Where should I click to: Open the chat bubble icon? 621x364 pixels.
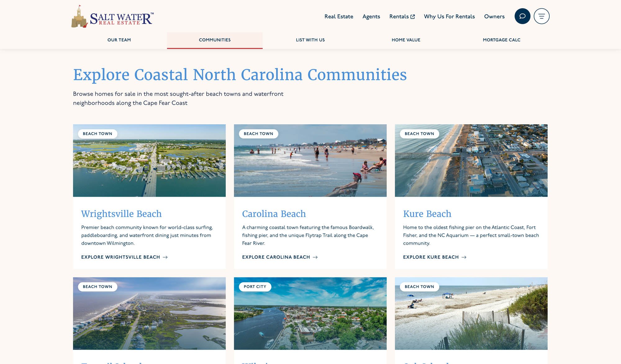click(523, 16)
